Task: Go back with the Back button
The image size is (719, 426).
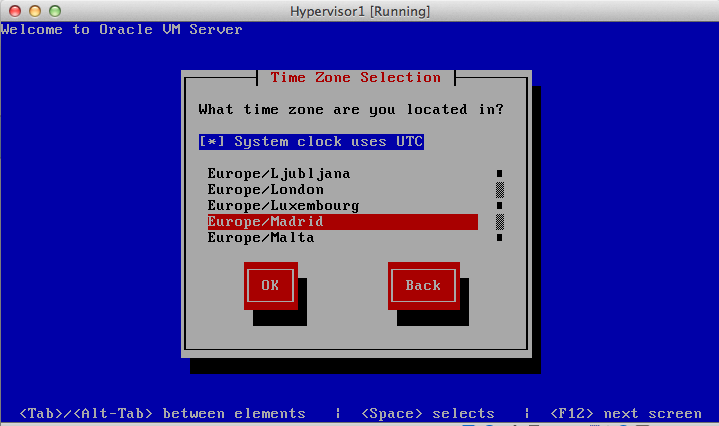Action: click(423, 285)
